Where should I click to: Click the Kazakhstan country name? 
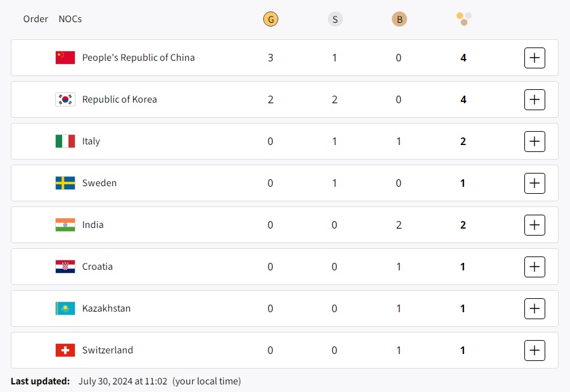(x=107, y=308)
